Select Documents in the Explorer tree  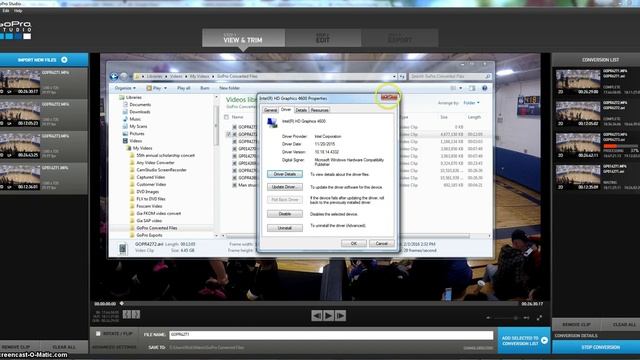coord(140,105)
